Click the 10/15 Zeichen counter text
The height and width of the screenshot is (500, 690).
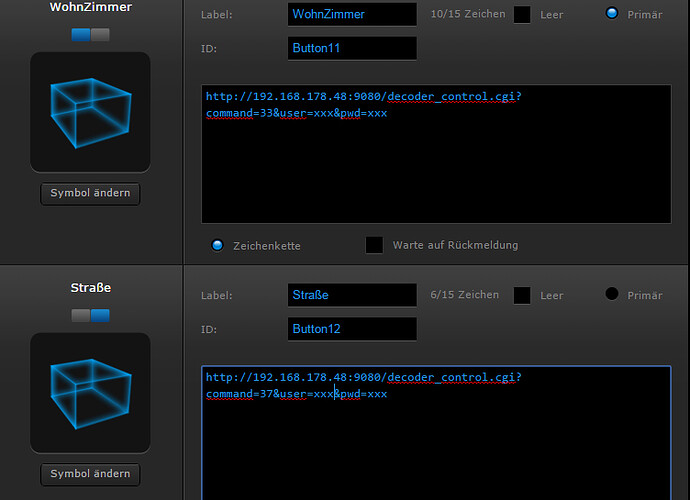click(468, 14)
